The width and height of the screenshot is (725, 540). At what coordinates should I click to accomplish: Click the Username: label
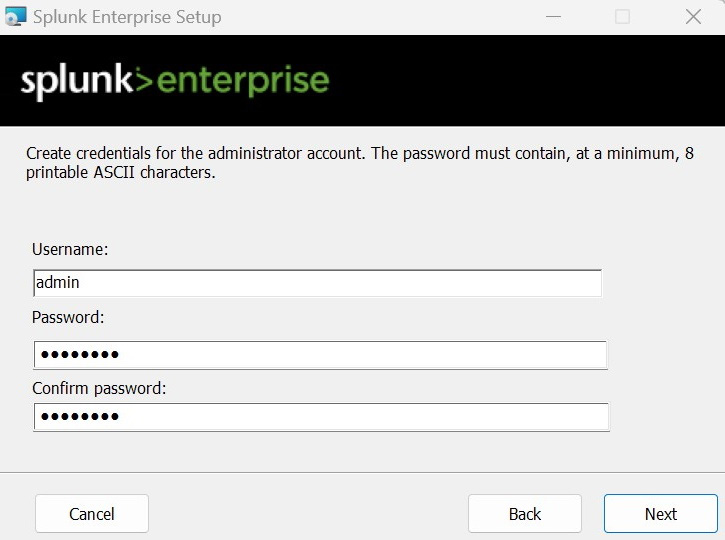tap(70, 250)
